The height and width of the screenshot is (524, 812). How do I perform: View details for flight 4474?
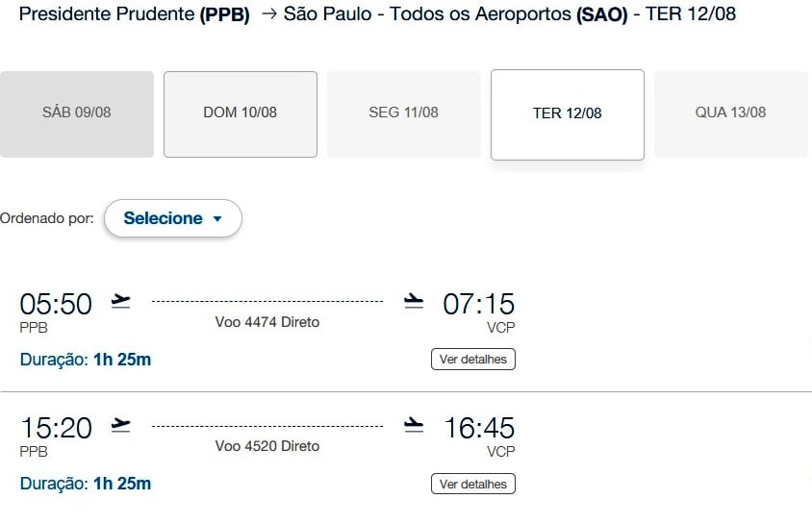click(472, 359)
